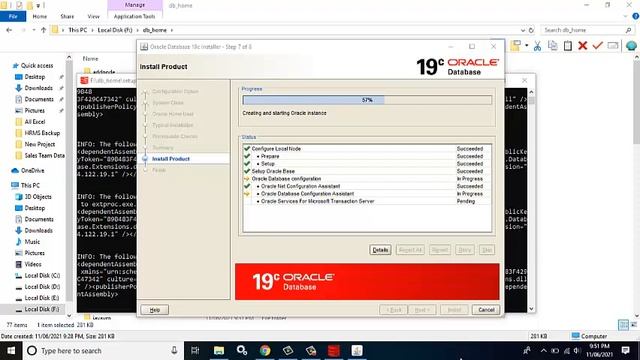Open Google Chrome from the taskbar

click(x=265, y=351)
